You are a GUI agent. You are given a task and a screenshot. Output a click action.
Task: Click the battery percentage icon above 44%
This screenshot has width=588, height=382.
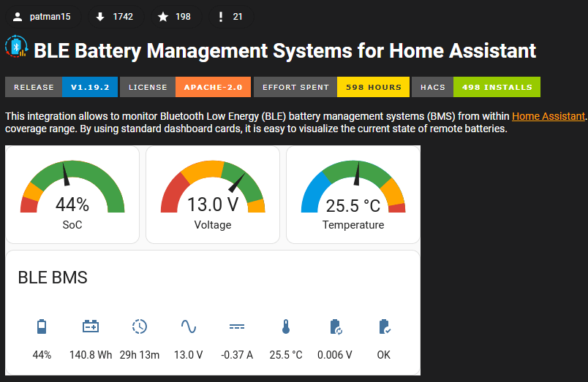point(42,326)
